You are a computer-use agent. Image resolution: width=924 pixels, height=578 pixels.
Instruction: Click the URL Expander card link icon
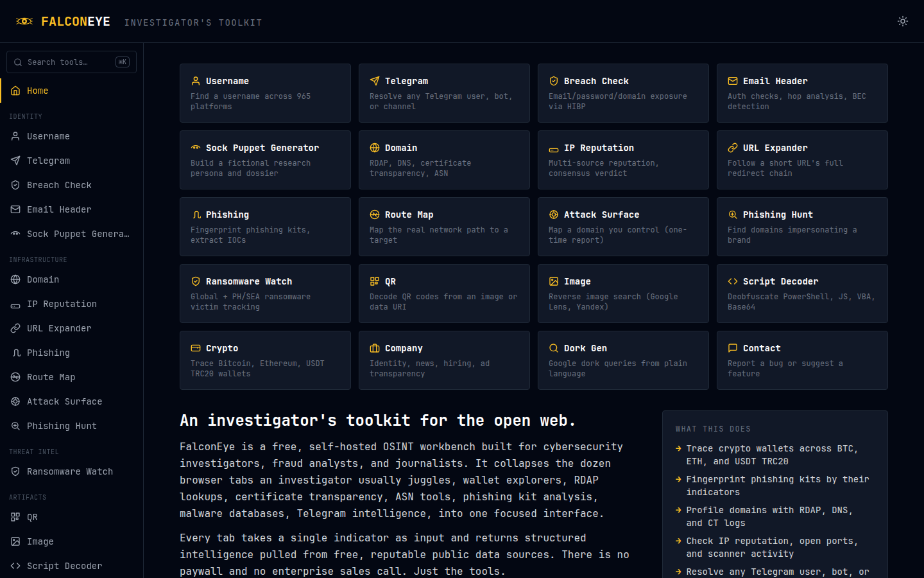733,148
